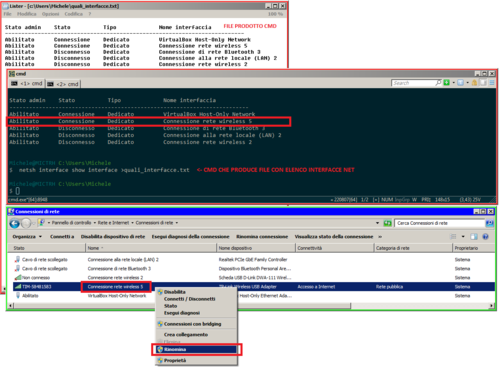Choose Rinomina from the context menu

[195, 349]
